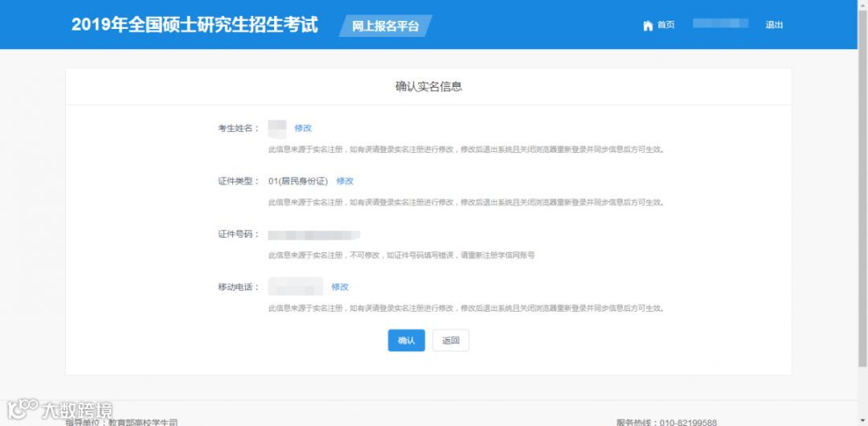Click the note about 重新注册学信网账号

(x=401, y=256)
